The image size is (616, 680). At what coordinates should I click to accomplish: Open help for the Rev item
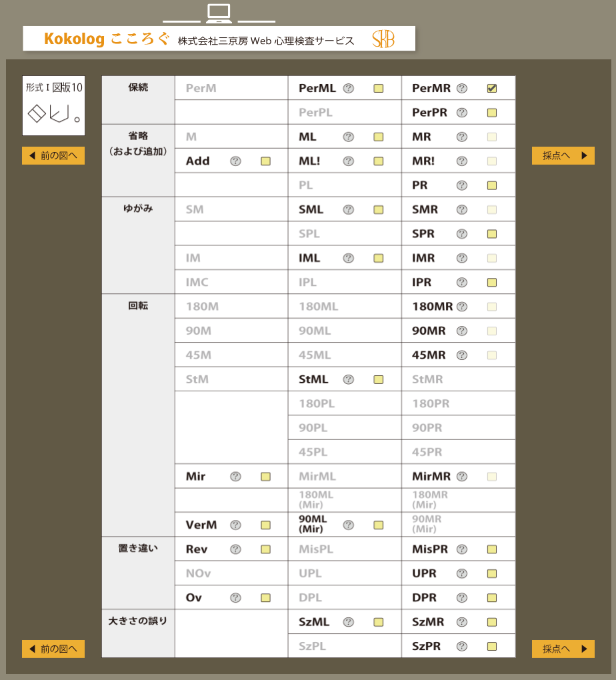pos(235,549)
